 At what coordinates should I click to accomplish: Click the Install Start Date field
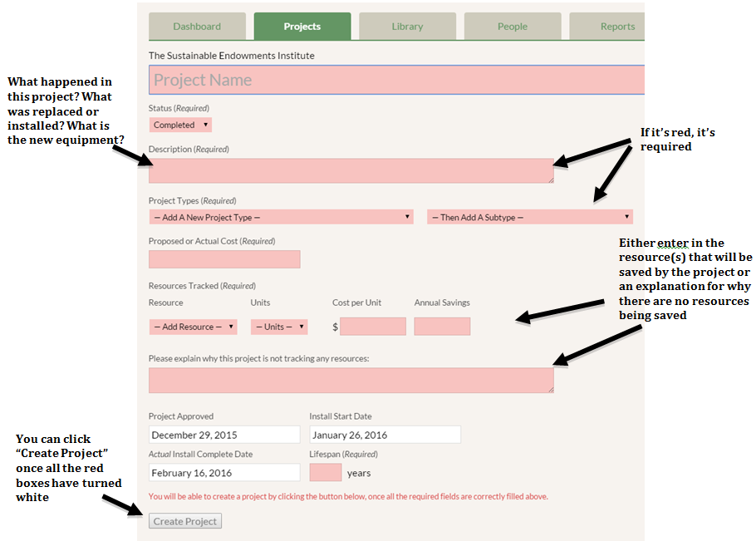click(385, 435)
